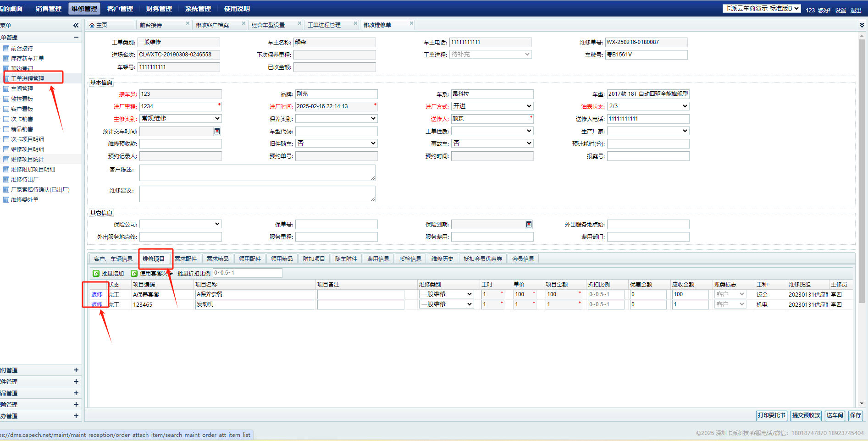Open the 财务管理 top menu

point(159,9)
